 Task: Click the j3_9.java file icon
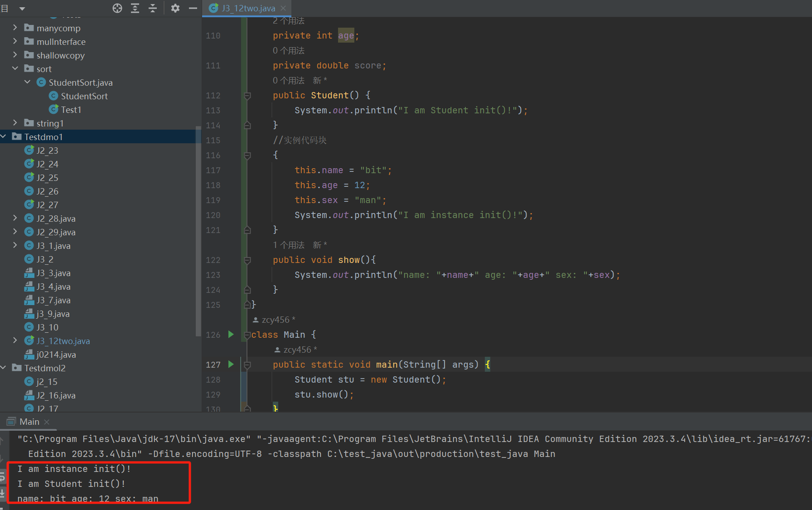(x=29, y=313)
